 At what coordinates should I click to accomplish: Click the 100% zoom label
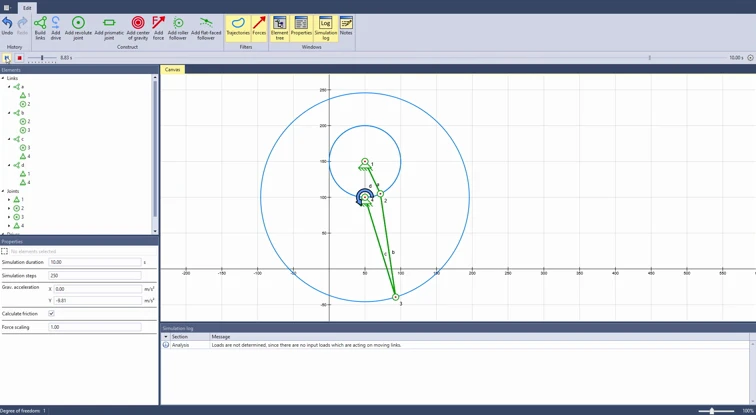tap(748, 411)
